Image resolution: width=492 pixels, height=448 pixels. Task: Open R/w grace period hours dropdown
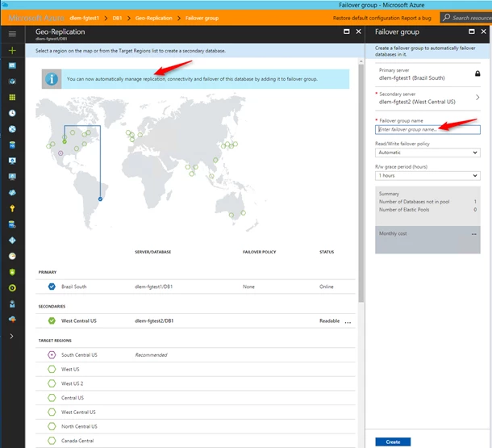pos(427,175)
